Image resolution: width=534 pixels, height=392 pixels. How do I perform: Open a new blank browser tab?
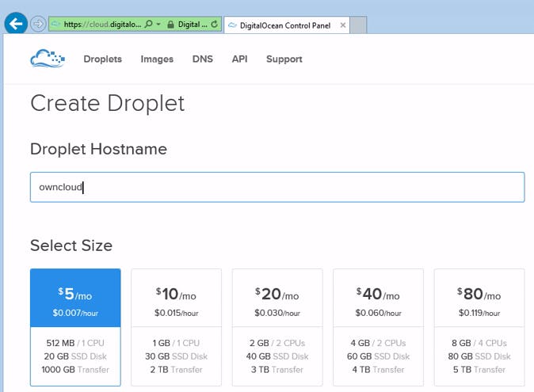pyautogui.click(x=358, y=25)
